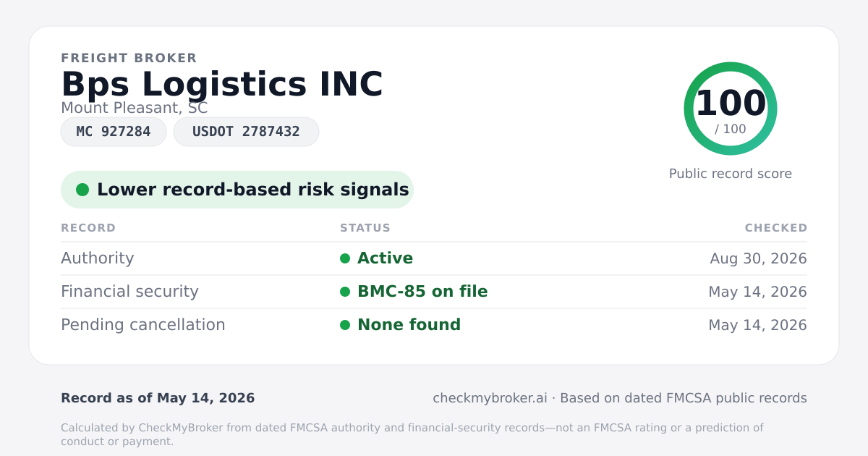Click the Aug 30, 2026 checked date
The height and width of the screenshot is (456, 868).
tap(759, 258)
